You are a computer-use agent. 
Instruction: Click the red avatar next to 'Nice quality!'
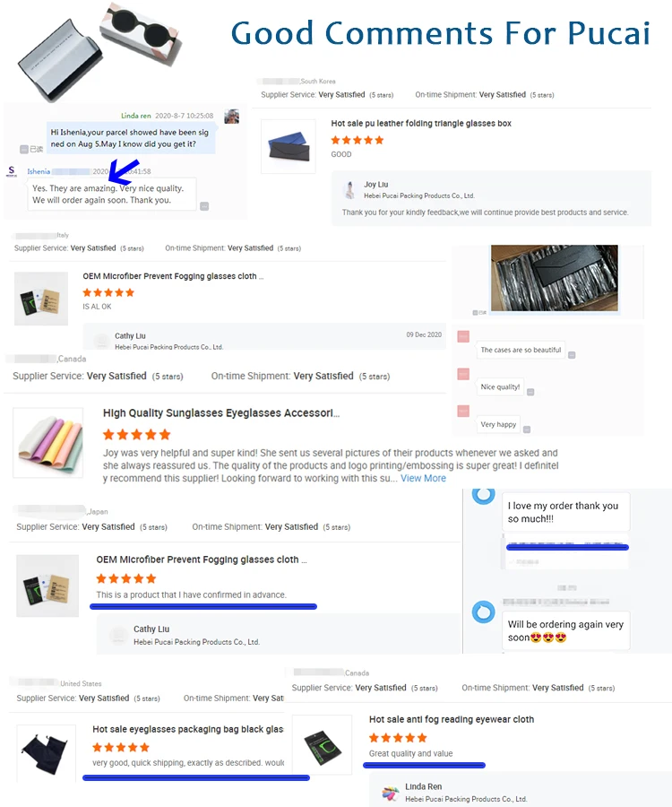tap(463, 374)
